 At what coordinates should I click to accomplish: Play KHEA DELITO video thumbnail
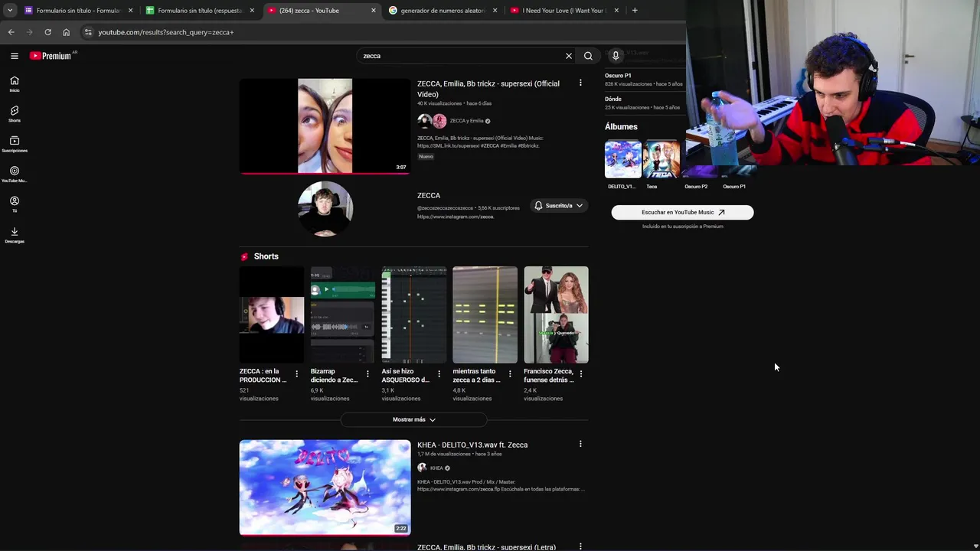[x=325, y=487]
